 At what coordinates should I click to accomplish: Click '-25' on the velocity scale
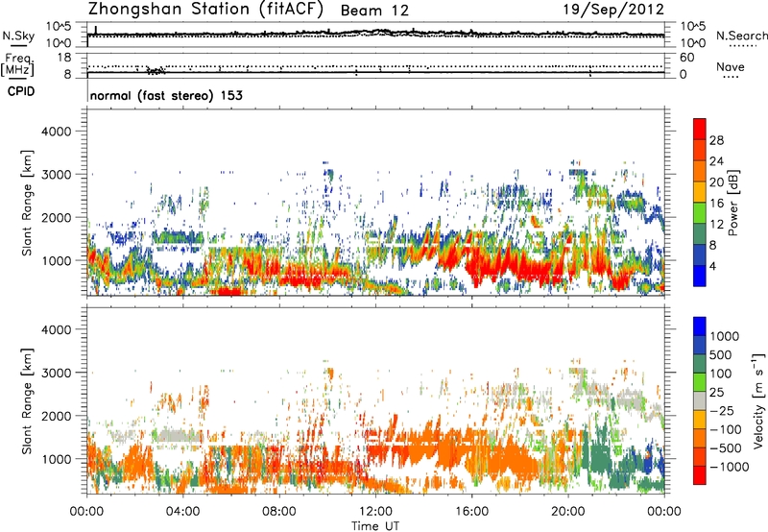722,410
